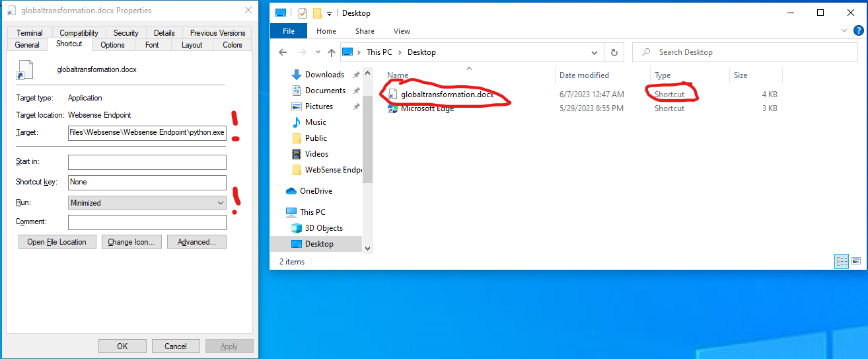Screen dimensions: 868x359
Task: Sort by the Date modified column header
Action: (584, 75)
